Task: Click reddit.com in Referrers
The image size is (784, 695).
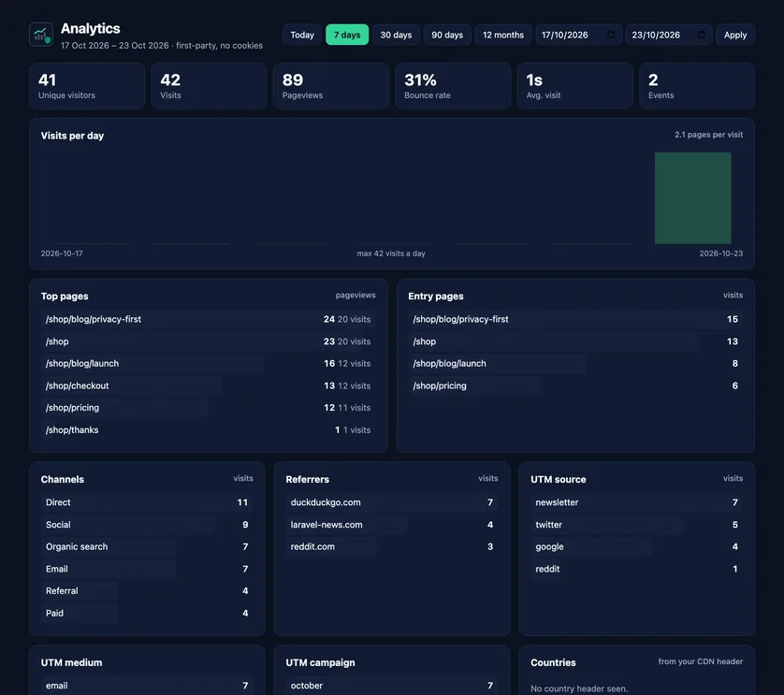Action: (x=392, y=546)
